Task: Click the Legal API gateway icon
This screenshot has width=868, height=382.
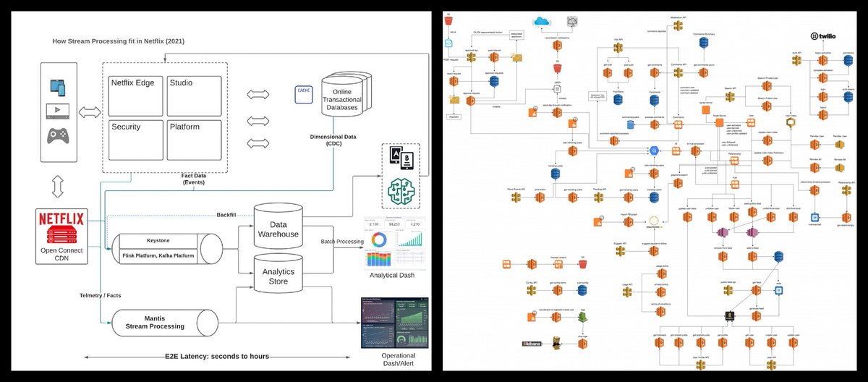Action: [x=627, y=292]
